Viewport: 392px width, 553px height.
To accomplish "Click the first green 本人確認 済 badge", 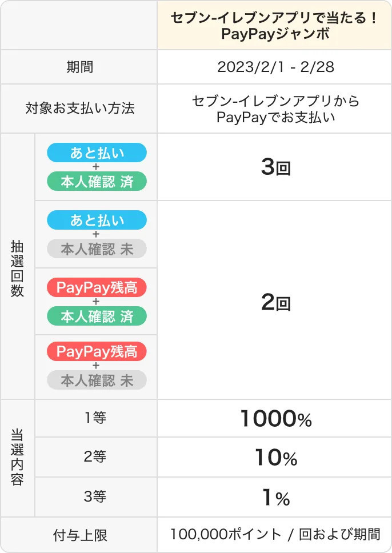I will (x=97, y=181).
